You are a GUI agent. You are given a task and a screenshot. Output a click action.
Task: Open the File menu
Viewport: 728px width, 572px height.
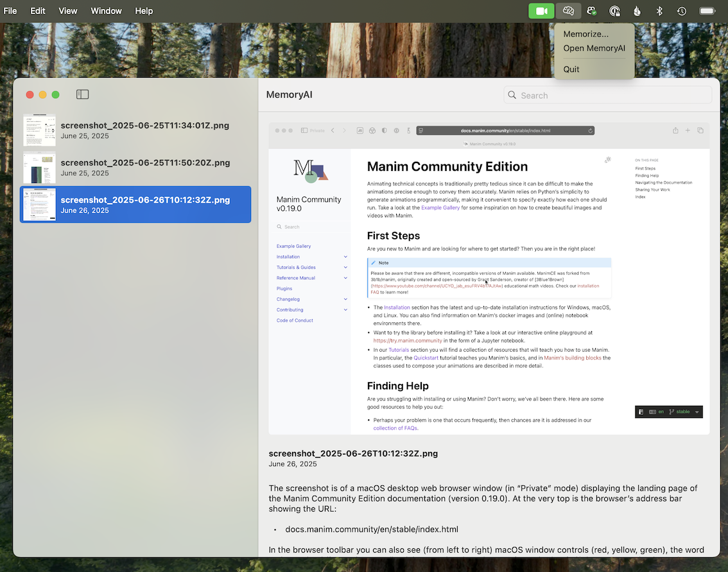click(x=10, y=10)
